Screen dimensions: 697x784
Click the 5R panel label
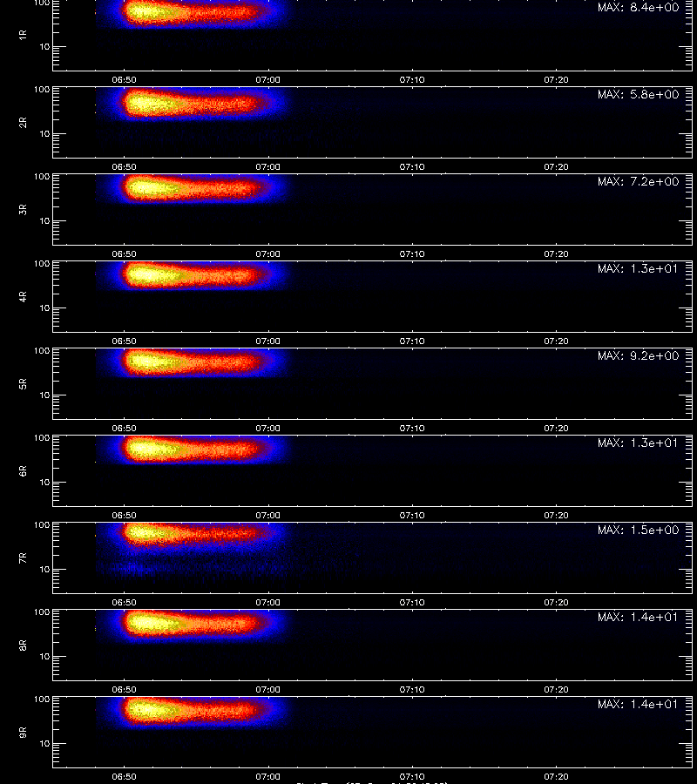(x=23, y=383)
